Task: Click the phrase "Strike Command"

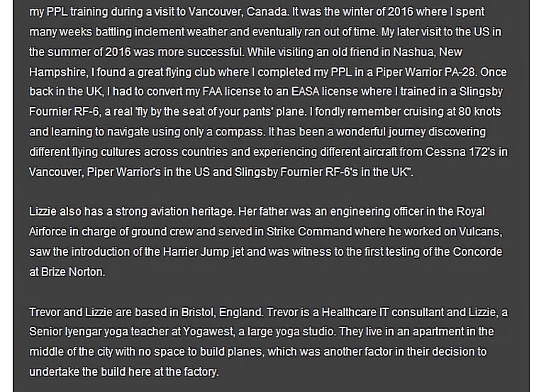Action: 309,231
